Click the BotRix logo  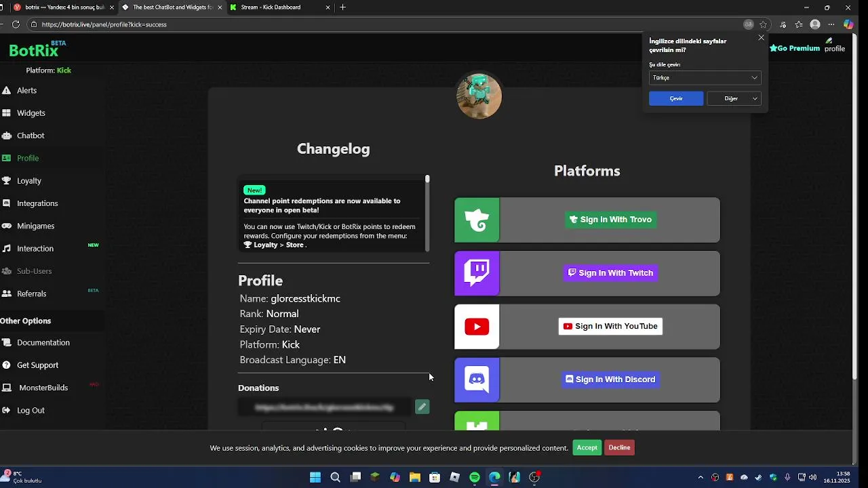[34, 50]
